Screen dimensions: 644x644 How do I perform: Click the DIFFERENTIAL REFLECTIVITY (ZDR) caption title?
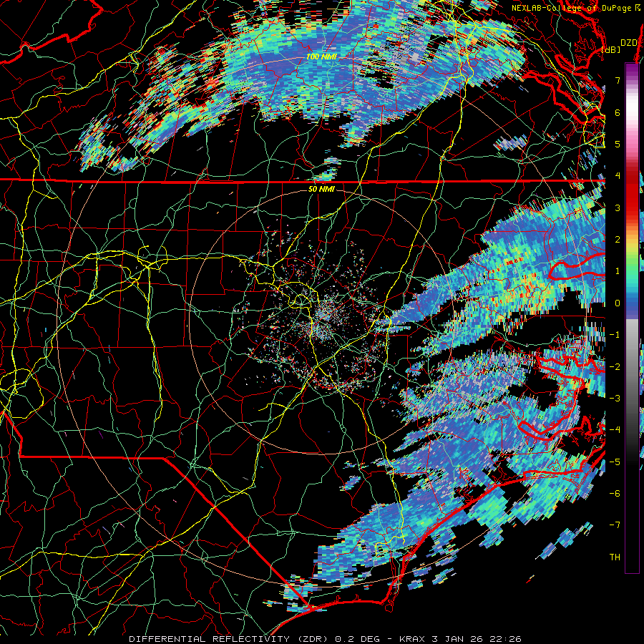pyautogui.click(x=229, y=639)
